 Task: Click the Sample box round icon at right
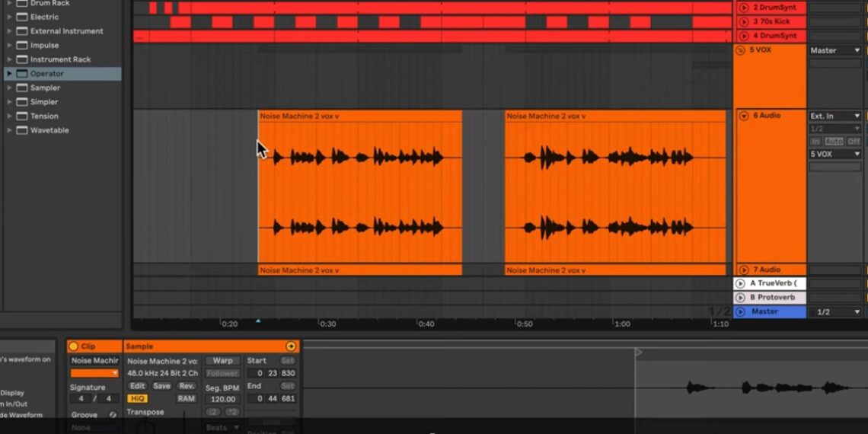[290, 346]
